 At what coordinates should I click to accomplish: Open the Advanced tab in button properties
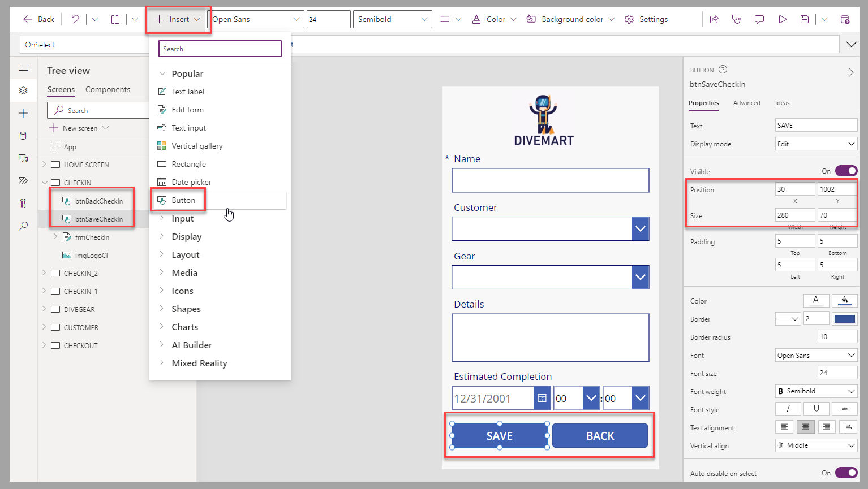click(x=747, y=103)
